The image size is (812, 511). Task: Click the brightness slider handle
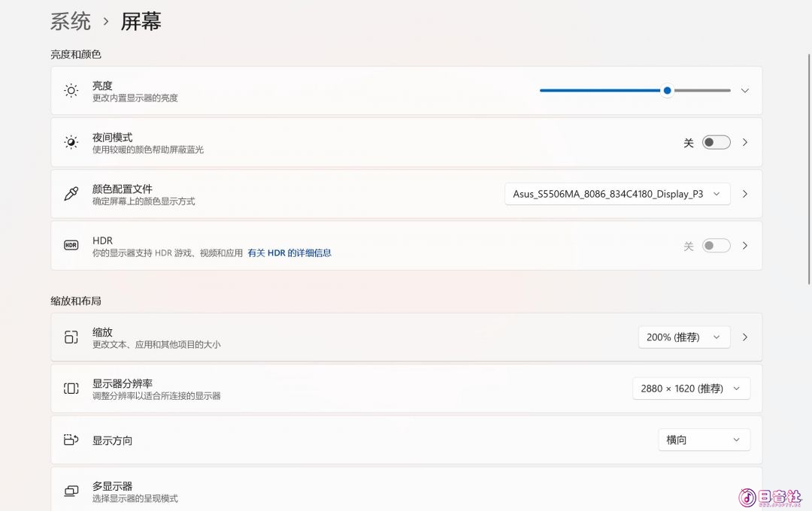667,91
